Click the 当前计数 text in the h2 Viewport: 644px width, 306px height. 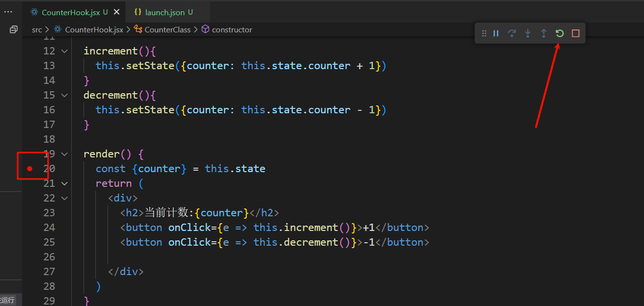click(x=167, y=213)
